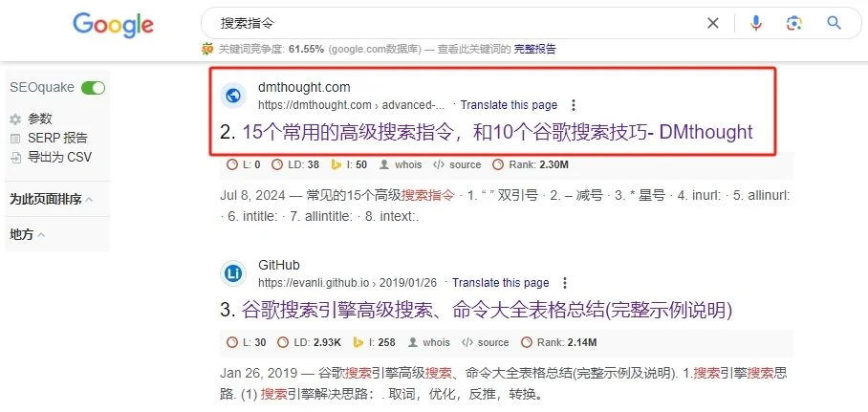
Task: Click the Bing index icon showing I: 258
Action: (358, 342)
